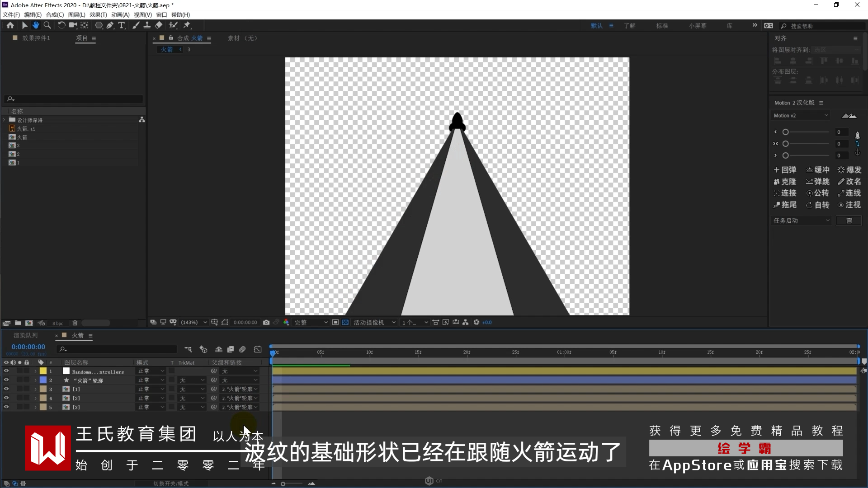Select the Type (T) tool
Viewport: 868px width, 488px height.
121,25
